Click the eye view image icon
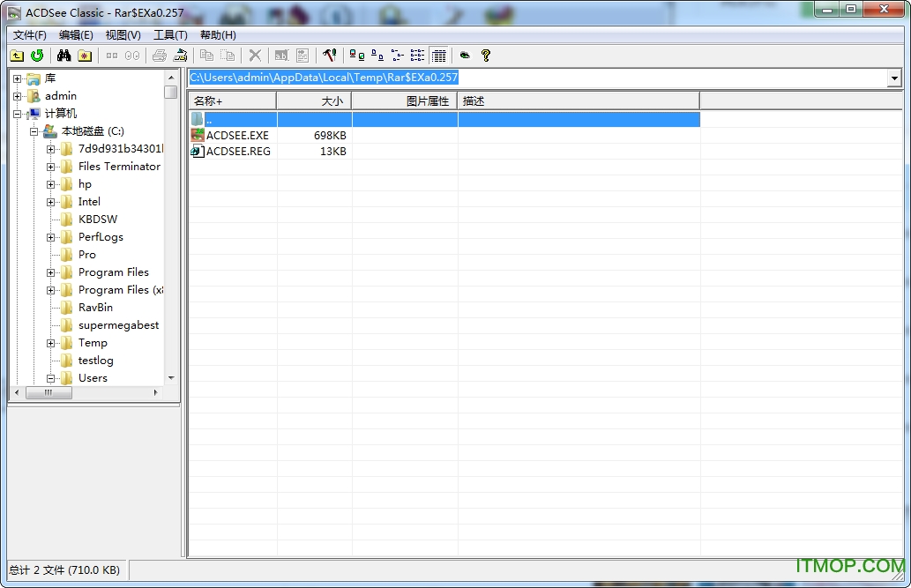The image size is (911, 588). [465, 56]
